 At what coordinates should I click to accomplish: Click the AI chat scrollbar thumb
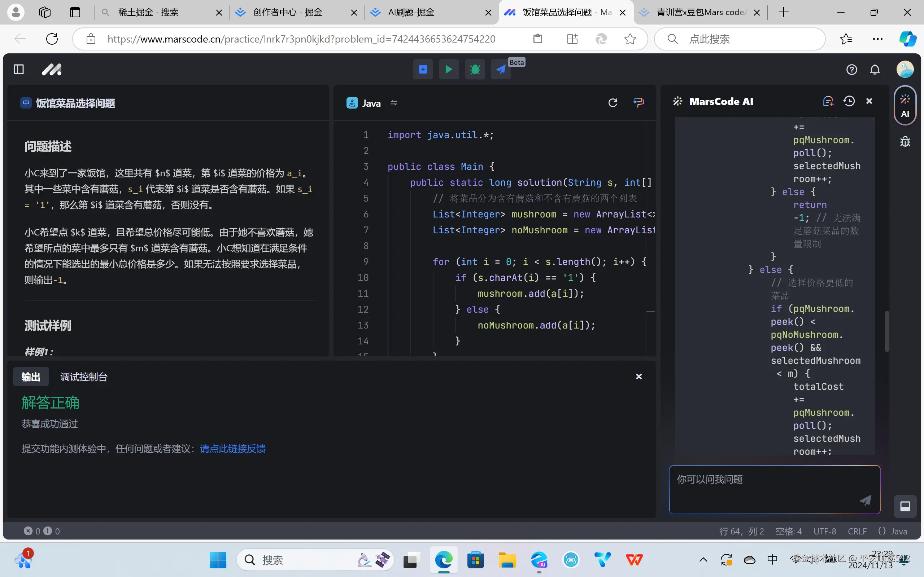(x=886, y=331)
